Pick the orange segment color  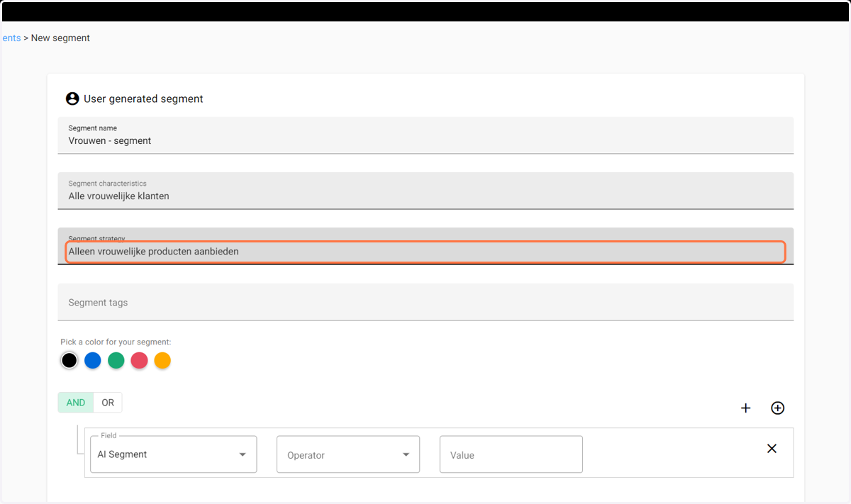tap(162, 360)
